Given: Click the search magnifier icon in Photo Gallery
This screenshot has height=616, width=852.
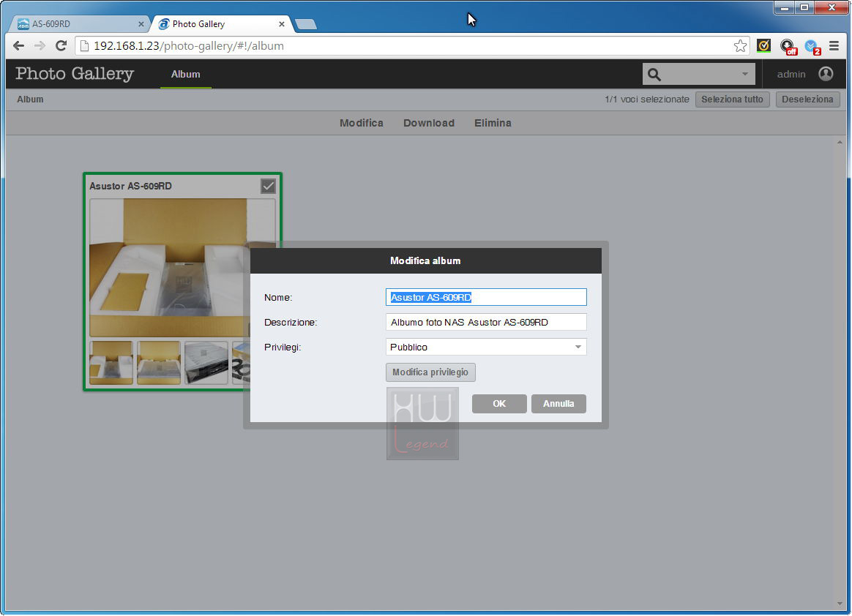Looking at the screenshot, I should pyautogui.click(x=654, y=75).
